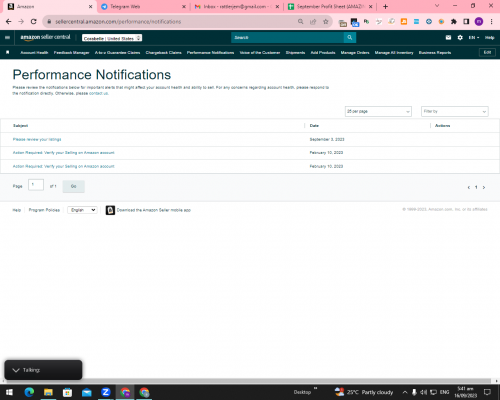Open Zoom app from taskbar
Viewport: 500px width, 400px height.
point(106,392)
